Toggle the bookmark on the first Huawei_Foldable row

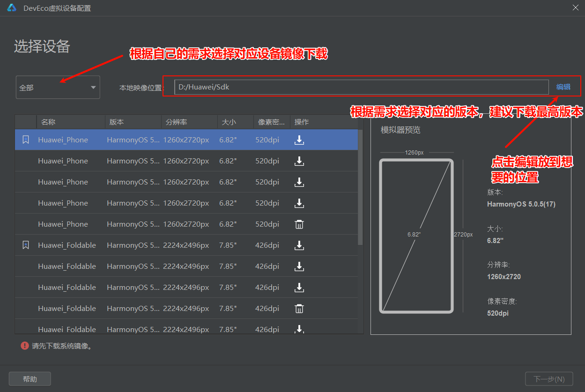[26, 245]
